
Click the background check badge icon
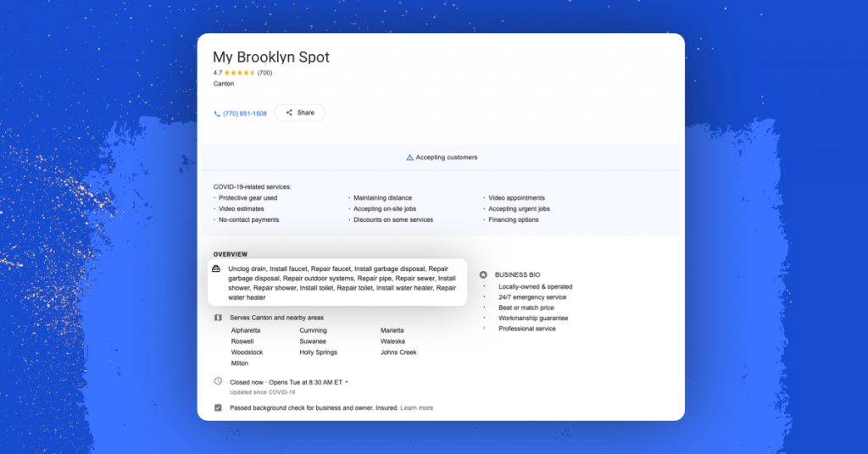click(x=218, y=407)
